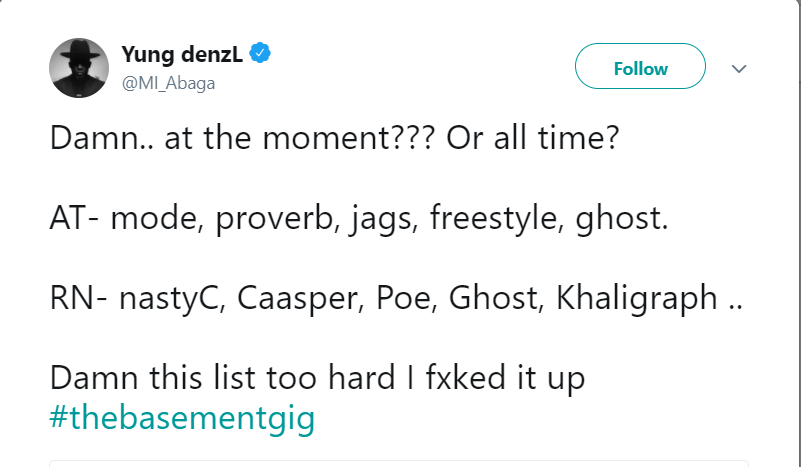Image resolution: width=801 pixels, height=467 pixels.
Task: Click the "RN-" label in the tweet
Action: tap(77, 298)
